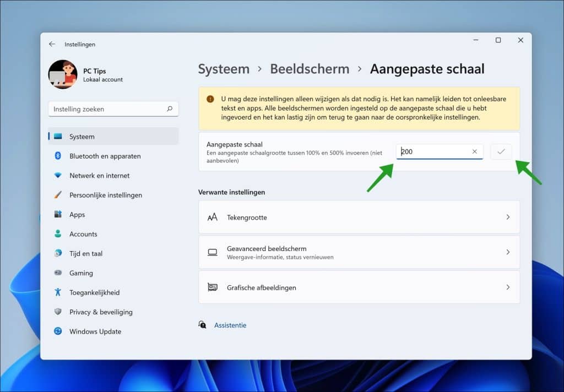The width and height of the screenshot is (564, 392).
Task: Select Persoonlijke instellingen in sidebar
Action: point(105,195)
